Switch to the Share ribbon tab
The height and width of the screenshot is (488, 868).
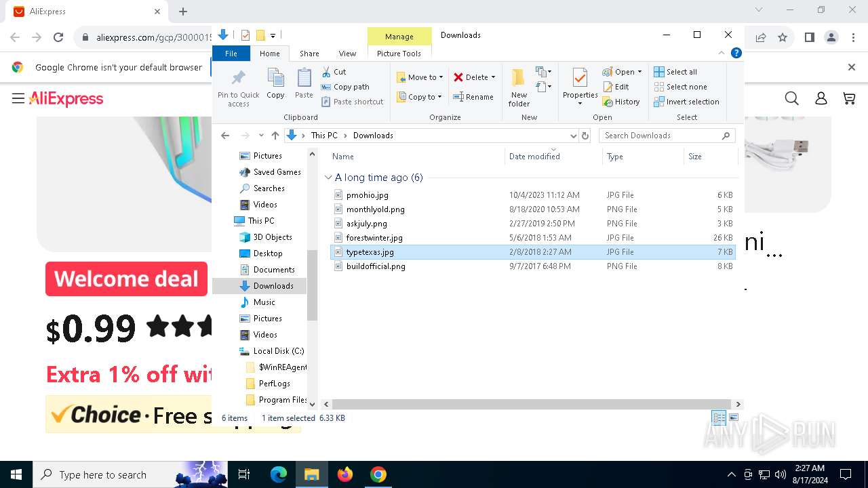(x=309, y=54)
